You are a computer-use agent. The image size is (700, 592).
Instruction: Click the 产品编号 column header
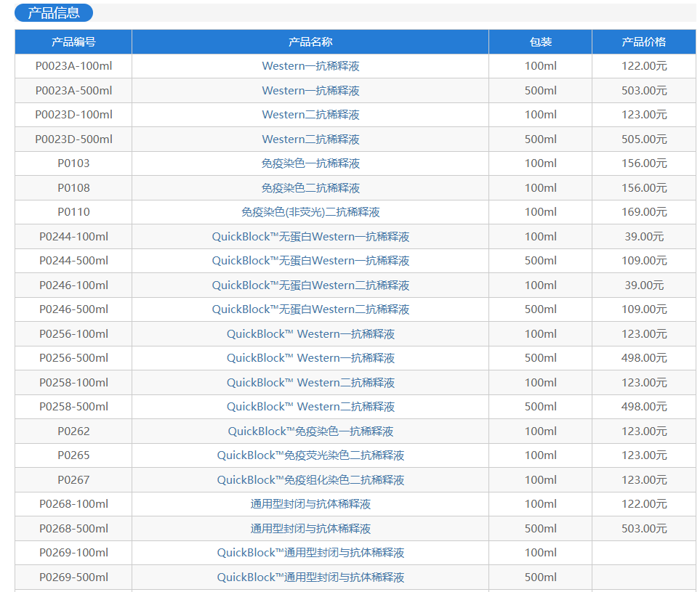tap(73, 42)
